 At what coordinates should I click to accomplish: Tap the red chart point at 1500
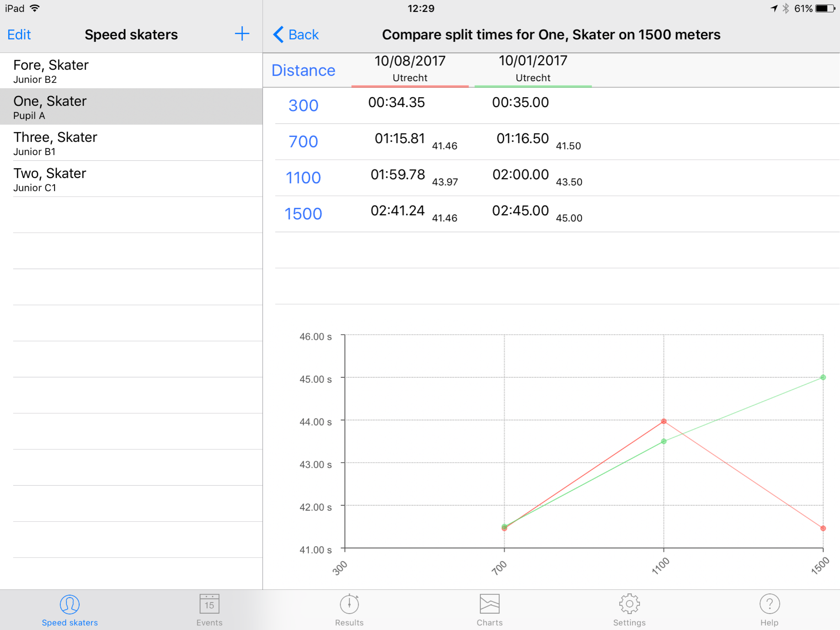click(823, 528)
